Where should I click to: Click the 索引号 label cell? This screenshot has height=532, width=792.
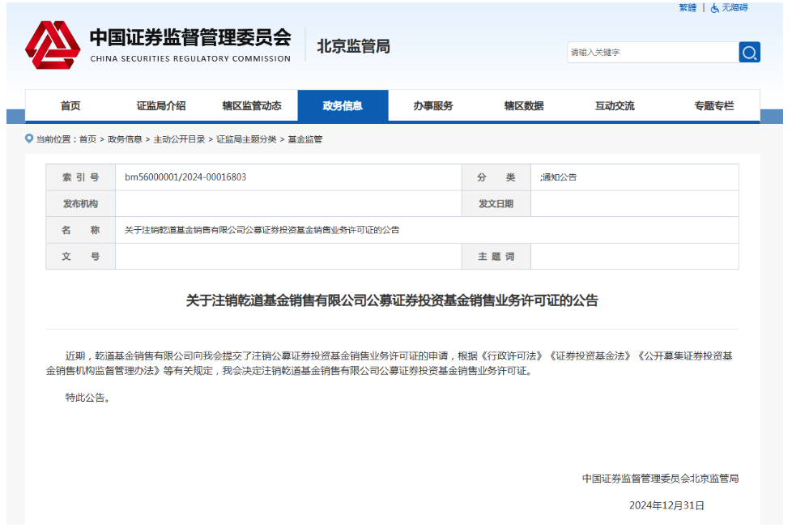click(x=81, y=177)
